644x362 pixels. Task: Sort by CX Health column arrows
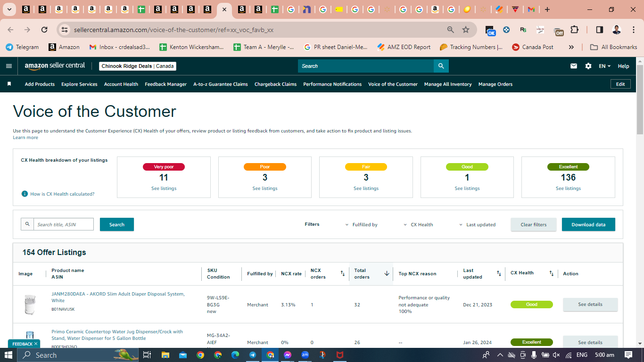pos(551,273)
